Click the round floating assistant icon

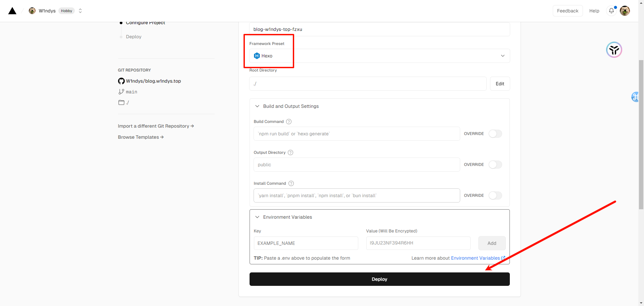(x=614, y=50)
